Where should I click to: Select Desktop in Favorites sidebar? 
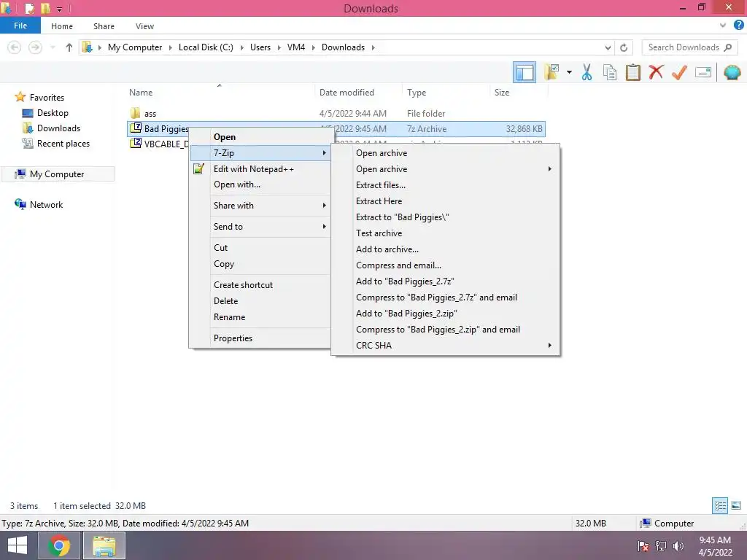(53, 113)
